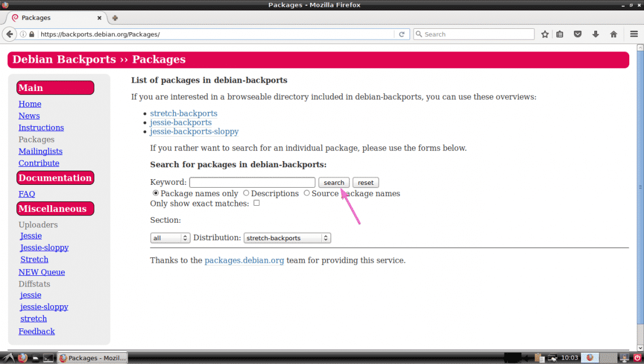Follow the 'jessie-backports-sloppy' link
This screenshot has height=364, width=644.
click(x=194, y=131)
